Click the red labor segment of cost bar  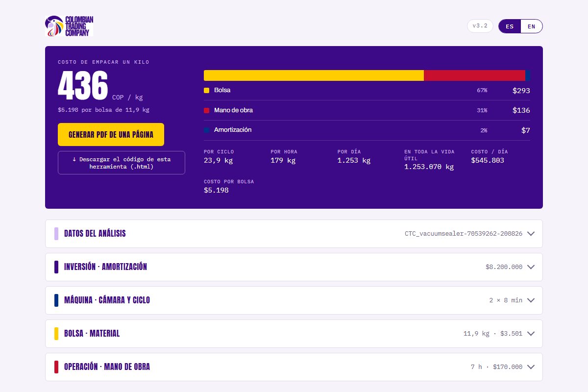coord(475,75)
